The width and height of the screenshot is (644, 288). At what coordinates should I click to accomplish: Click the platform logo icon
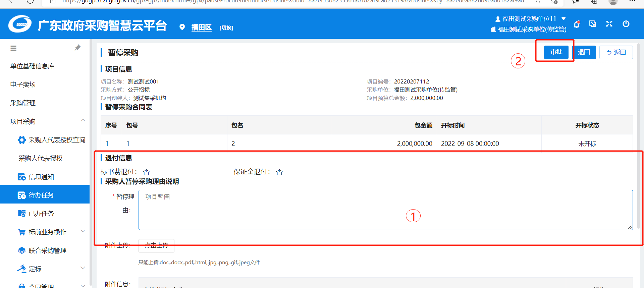20,24
